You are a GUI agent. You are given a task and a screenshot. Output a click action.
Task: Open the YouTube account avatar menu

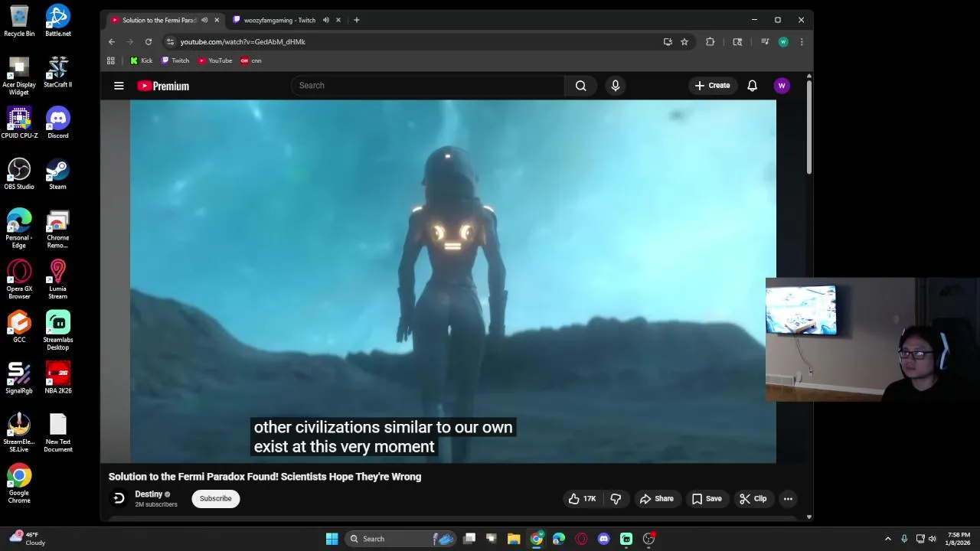coord(782,86)
